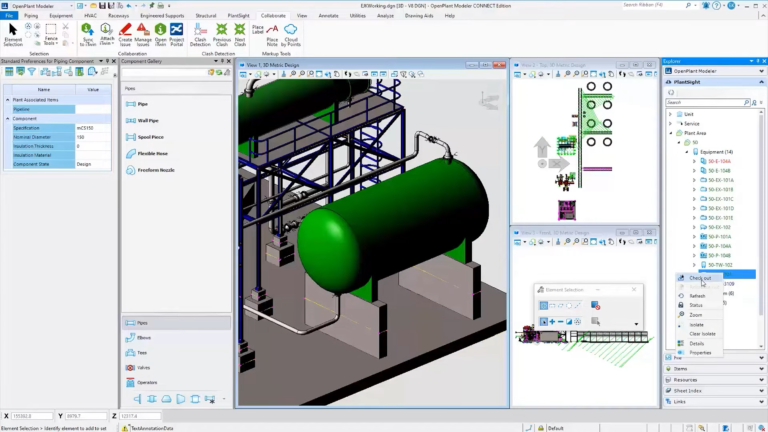Click Sync to iTwin icon
Image resolution: width=768 pixels, height=432 pixels.
[88, 35]
